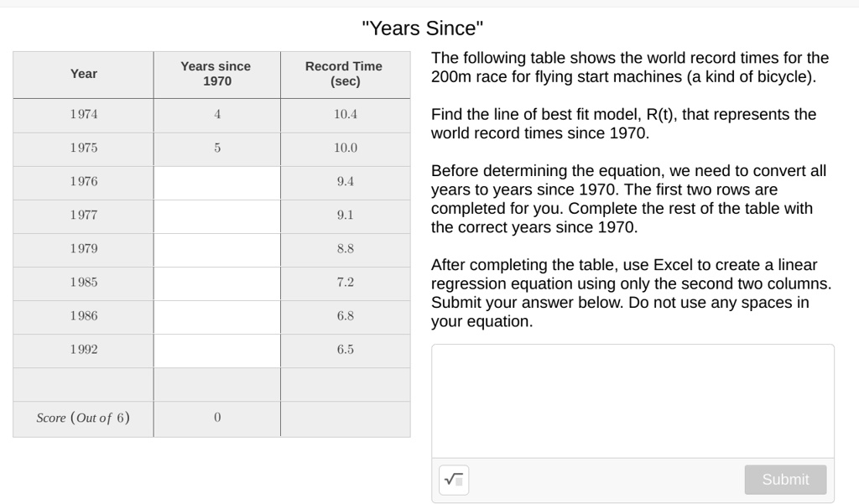Fill the Years since cell for 1985
The height and width of the screenshot is (504, 859).
pos(215,283)
